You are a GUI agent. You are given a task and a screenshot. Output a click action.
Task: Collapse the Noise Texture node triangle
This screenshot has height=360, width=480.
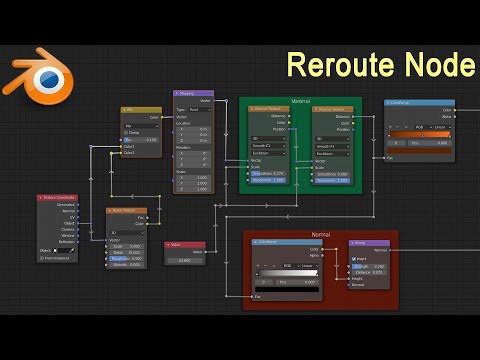(x=110, y=211)
